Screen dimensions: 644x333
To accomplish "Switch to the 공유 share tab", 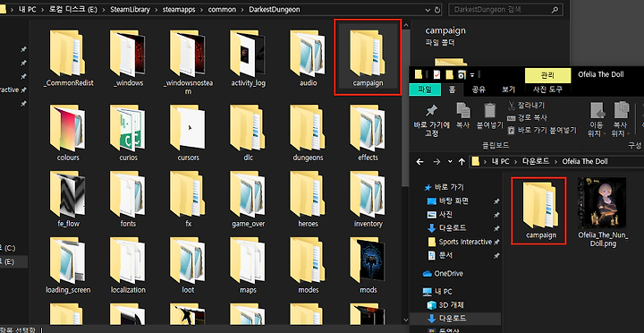I will pyautogui.click(x=479, y=90).
